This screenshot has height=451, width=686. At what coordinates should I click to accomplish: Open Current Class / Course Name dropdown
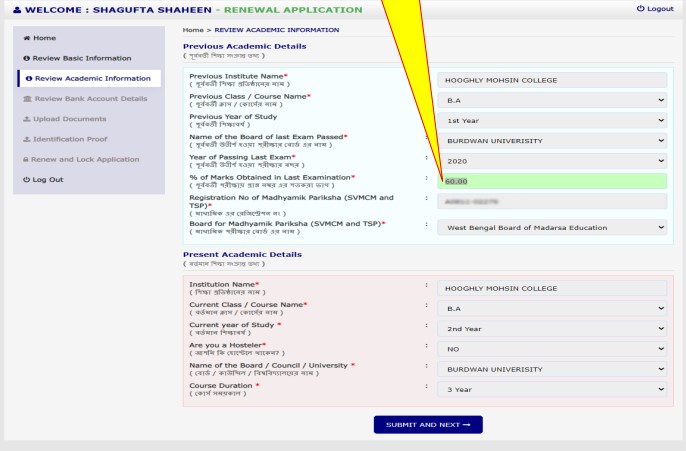tap(552, 308)
